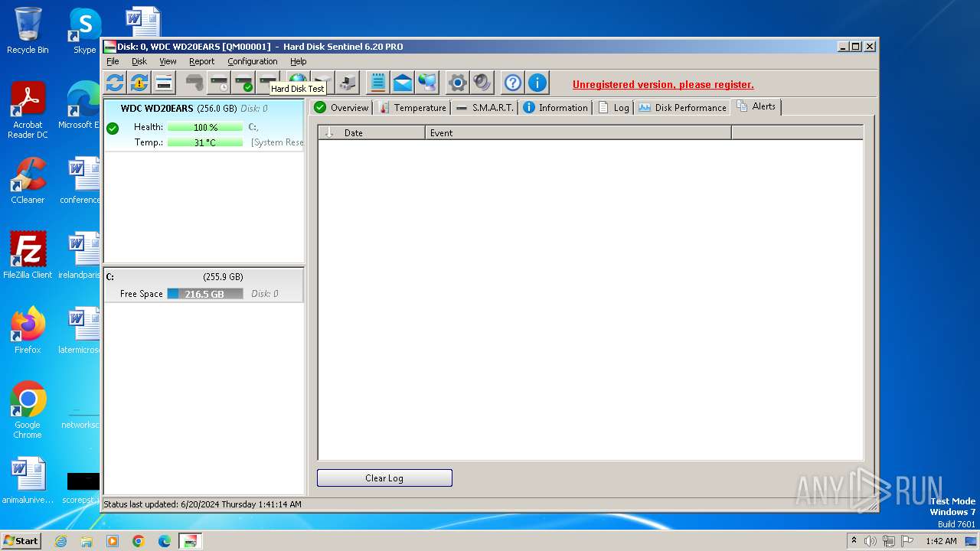The width and height of the screenshot is (980, 551).
Task: Switch to the Information tab
Action: (555, 108)
